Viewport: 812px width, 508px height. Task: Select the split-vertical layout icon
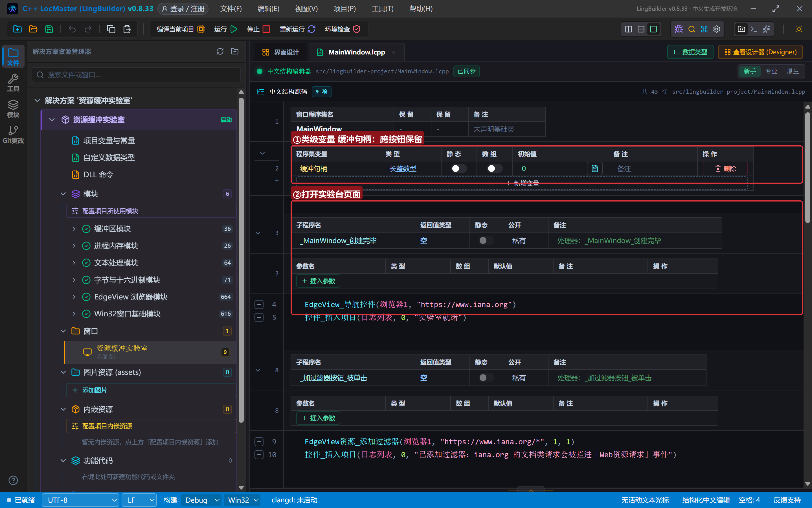click(x=628, y=29)
